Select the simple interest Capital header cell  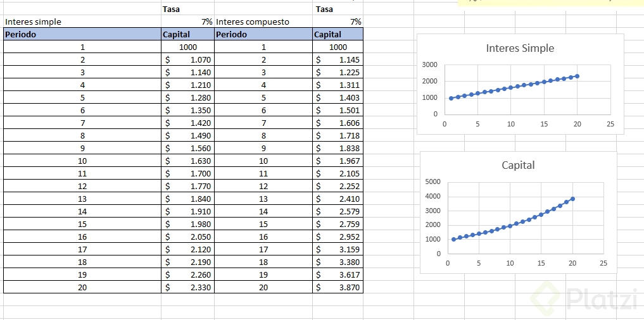pos(187,34)
